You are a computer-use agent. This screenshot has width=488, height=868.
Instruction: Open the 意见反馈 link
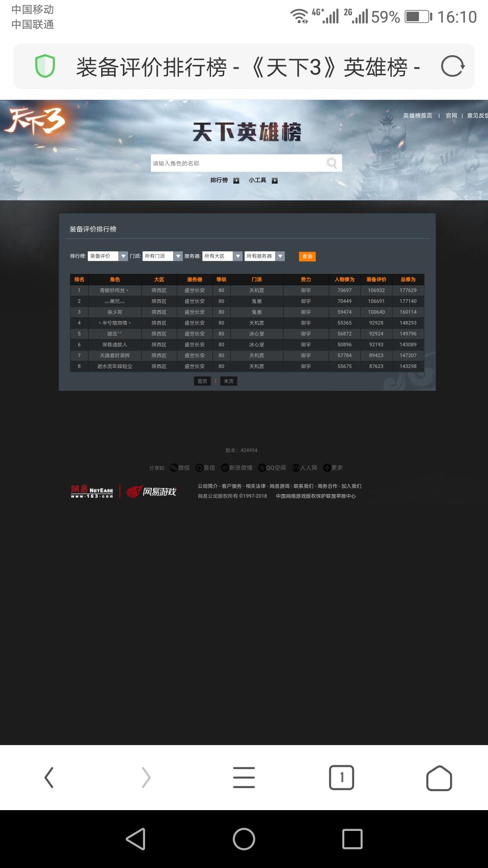tap(477, 116)
